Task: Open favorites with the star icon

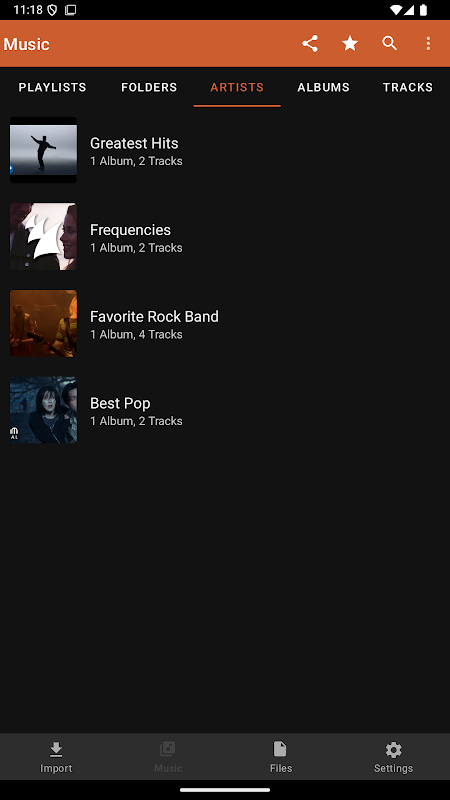Action: point(350,43)
